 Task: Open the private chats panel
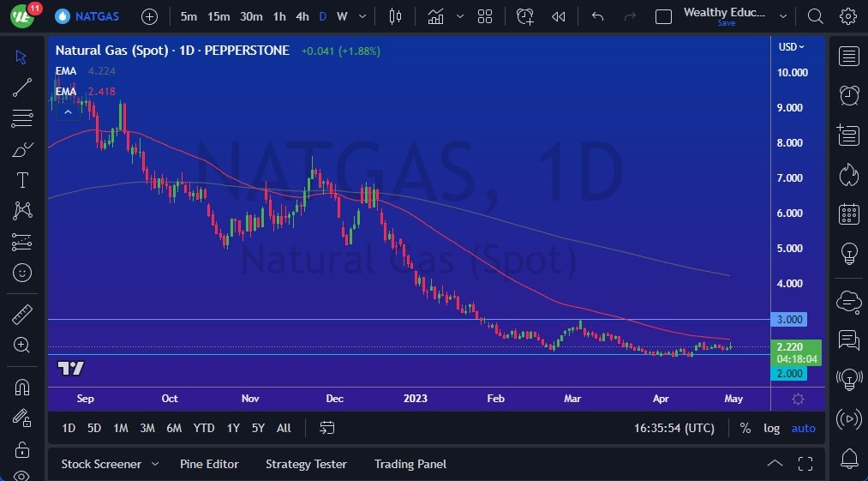pyautogui.click(x=848, y=340)
